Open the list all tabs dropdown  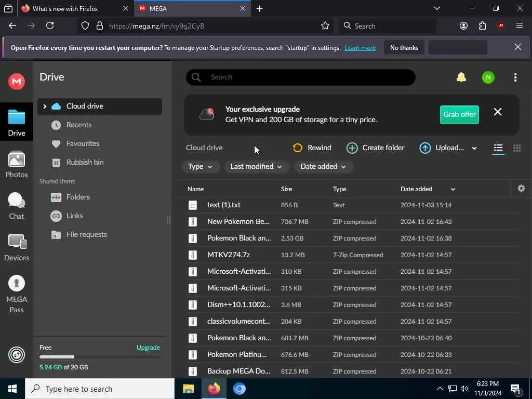click(436, 8)
